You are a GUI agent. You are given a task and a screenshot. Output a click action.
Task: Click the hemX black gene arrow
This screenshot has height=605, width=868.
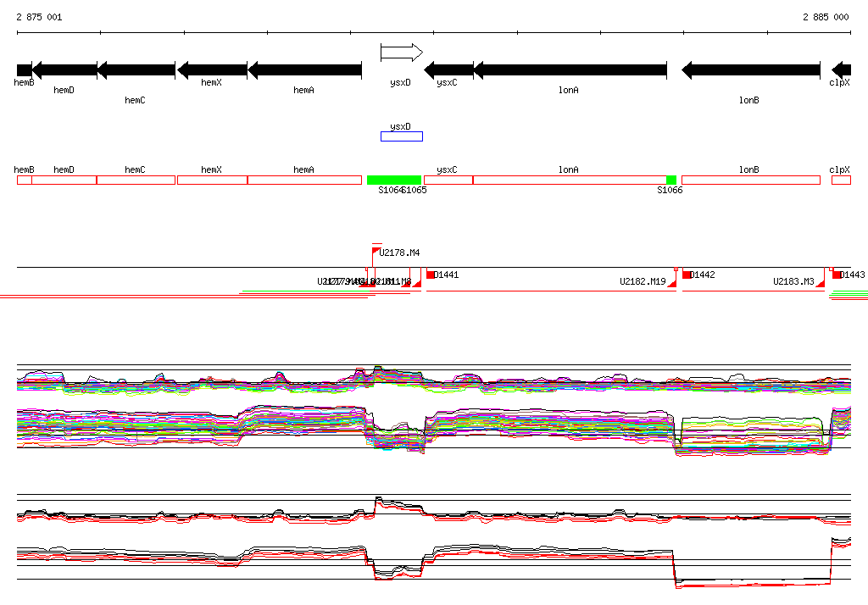coord(212,70)
